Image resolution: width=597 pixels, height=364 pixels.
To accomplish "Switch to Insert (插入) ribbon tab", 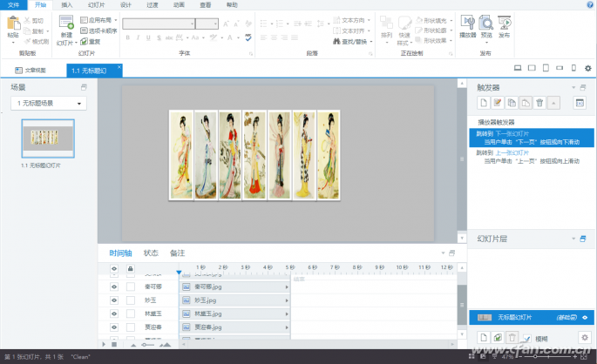I will pos(66,5).
